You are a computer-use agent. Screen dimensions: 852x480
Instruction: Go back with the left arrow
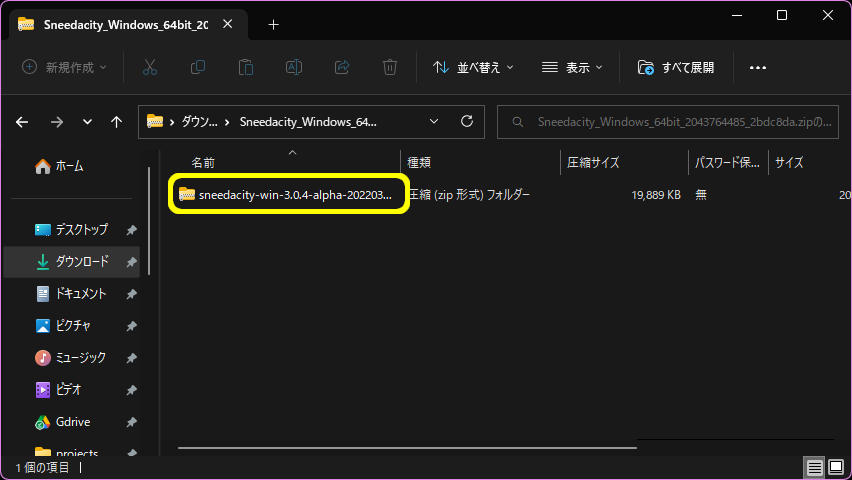(x=22, y=122)
